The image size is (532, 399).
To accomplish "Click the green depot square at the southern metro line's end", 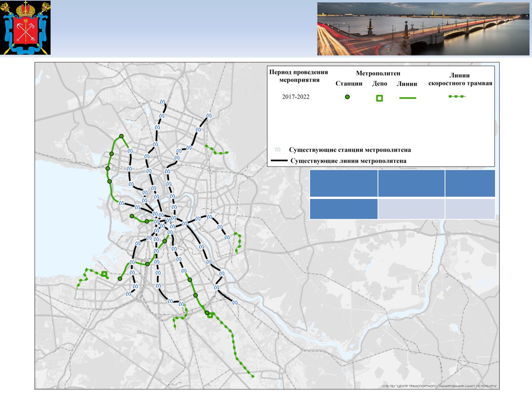I will click(x=210, y=315).
